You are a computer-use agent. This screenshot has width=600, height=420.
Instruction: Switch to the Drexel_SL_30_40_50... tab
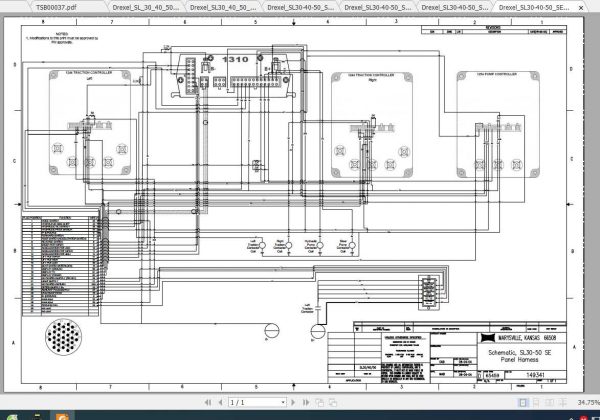pyautogui.click(x=146, y=7)
